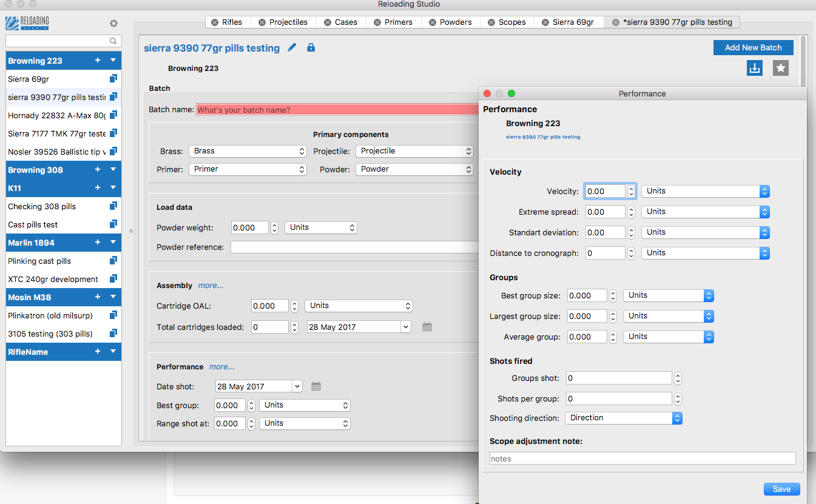This screenshot has height=504, width=816.
Task: Close the Sierra 69gr tab with x
Action: click(x=545, y=22)
